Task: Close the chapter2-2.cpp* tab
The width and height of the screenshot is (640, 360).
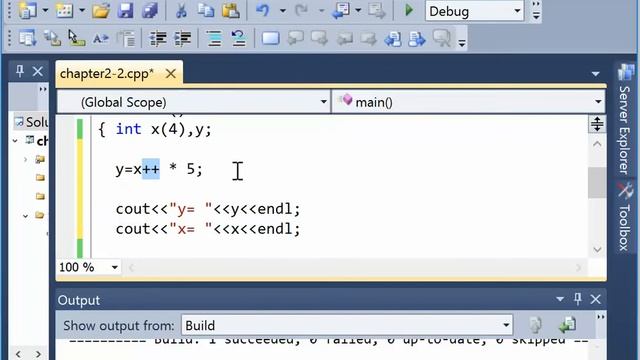Action: 171,74
